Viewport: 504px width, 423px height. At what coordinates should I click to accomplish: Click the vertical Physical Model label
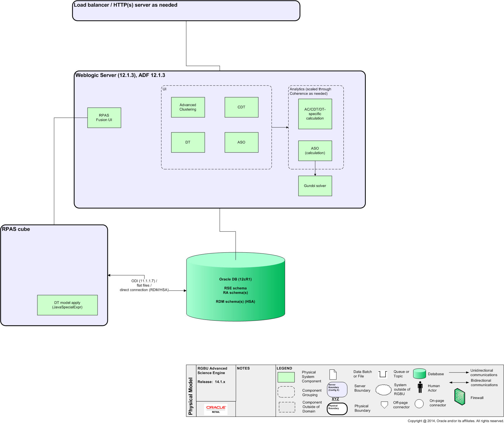191,396
